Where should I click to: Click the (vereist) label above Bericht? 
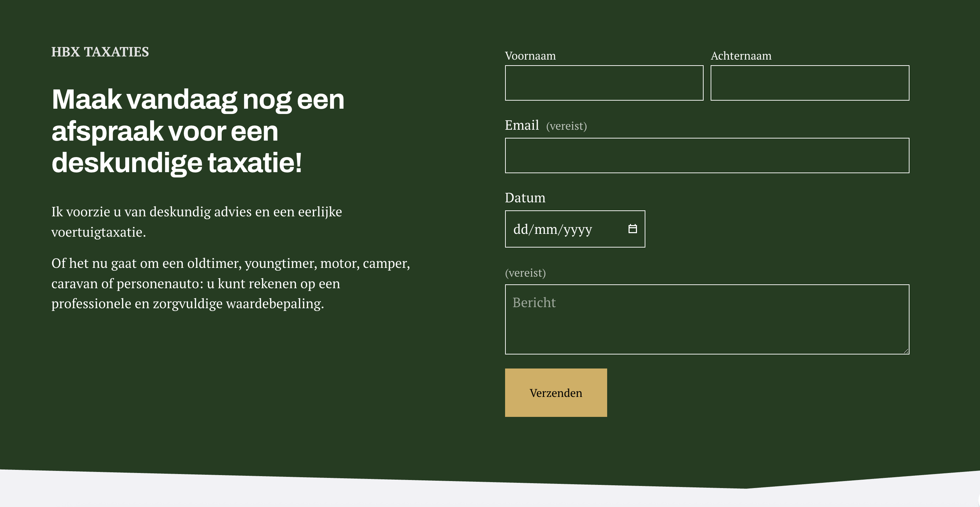click(x=525, y=273)
